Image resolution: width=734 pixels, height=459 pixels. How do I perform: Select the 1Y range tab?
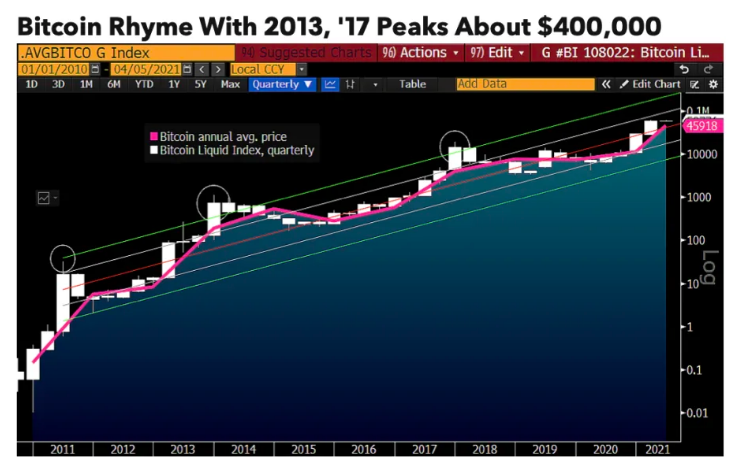174,84
